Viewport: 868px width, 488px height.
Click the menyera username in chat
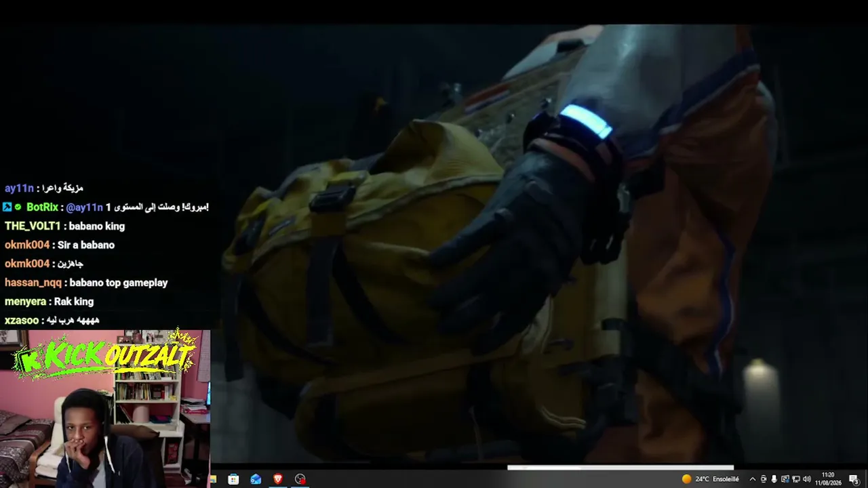click(x=25, y=302)
